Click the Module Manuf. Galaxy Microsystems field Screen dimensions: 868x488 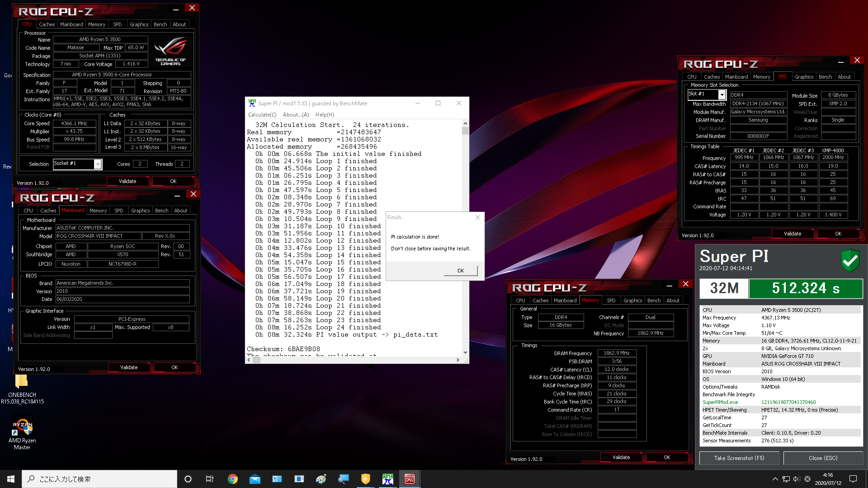click(758, 112)
